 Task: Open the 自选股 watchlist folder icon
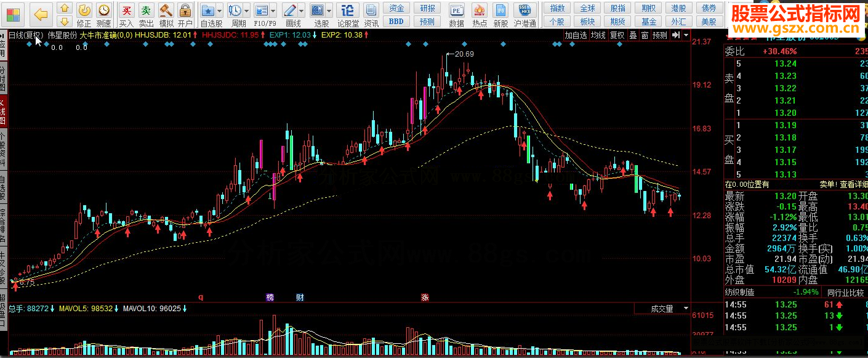click(x=209, y=10)
